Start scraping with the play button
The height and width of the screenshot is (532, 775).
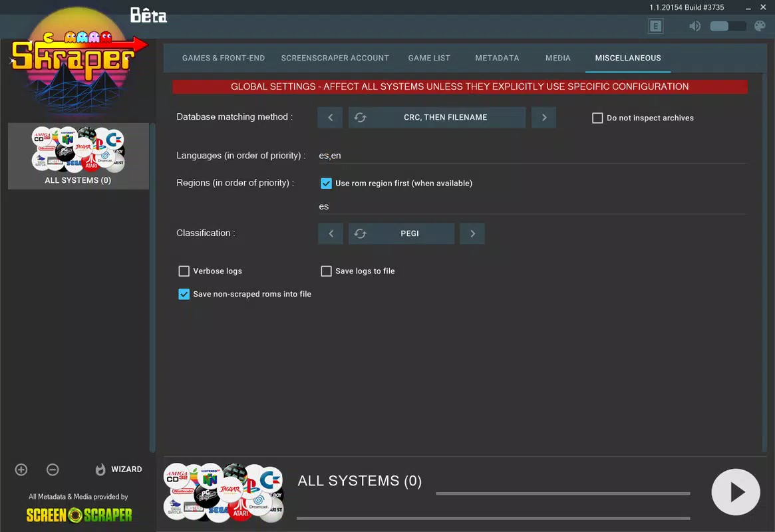point(736,492)
